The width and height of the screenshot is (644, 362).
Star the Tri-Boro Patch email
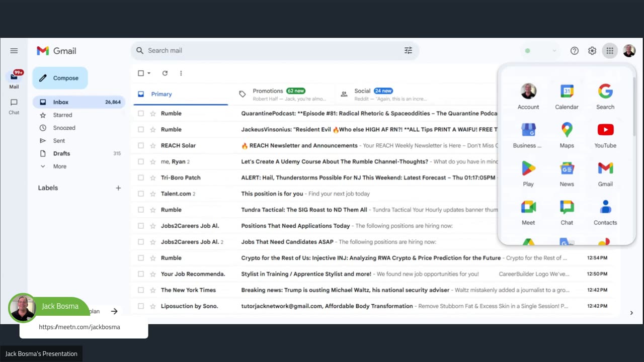pos(153,178)
